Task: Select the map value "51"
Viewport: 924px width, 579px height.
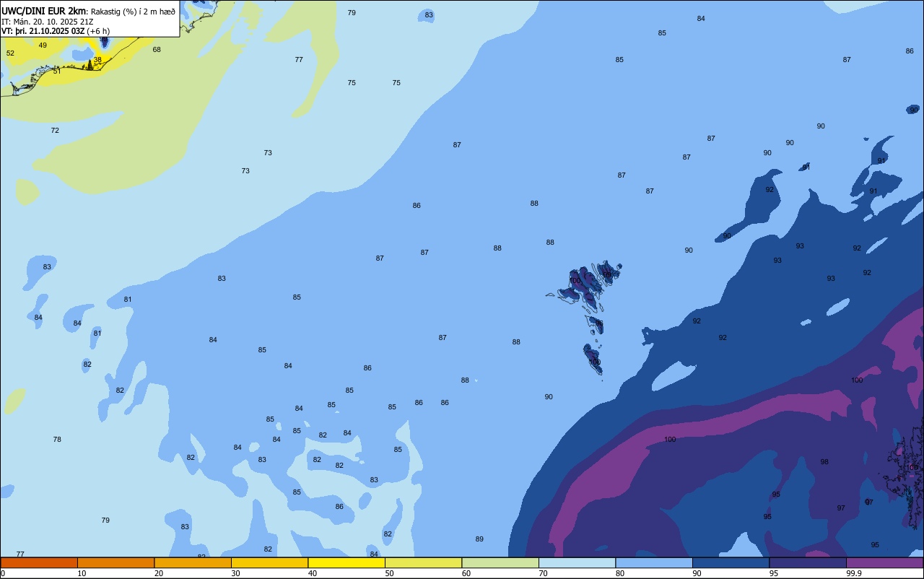Action: coord(57,71)
